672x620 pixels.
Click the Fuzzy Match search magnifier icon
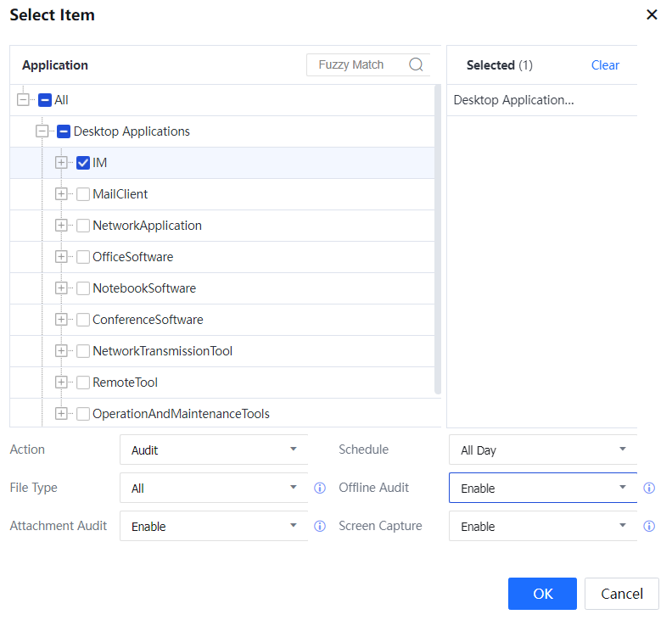[x=416, y=65]
